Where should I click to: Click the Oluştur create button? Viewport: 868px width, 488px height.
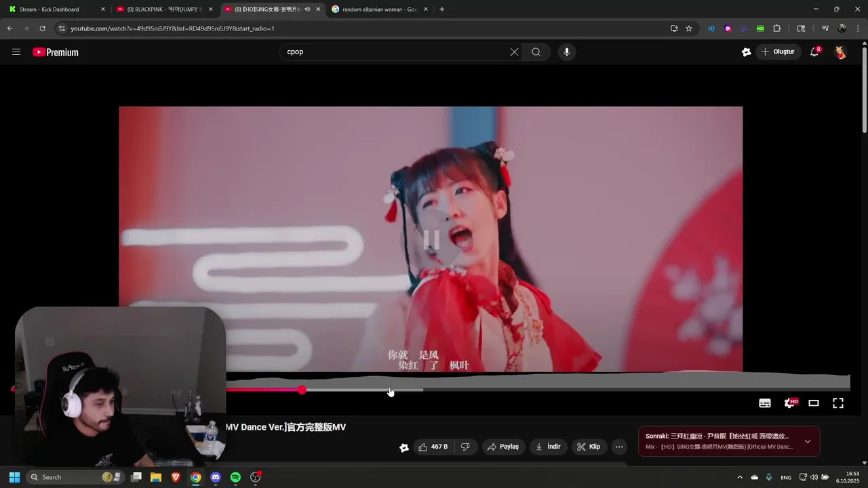[778, 52]
